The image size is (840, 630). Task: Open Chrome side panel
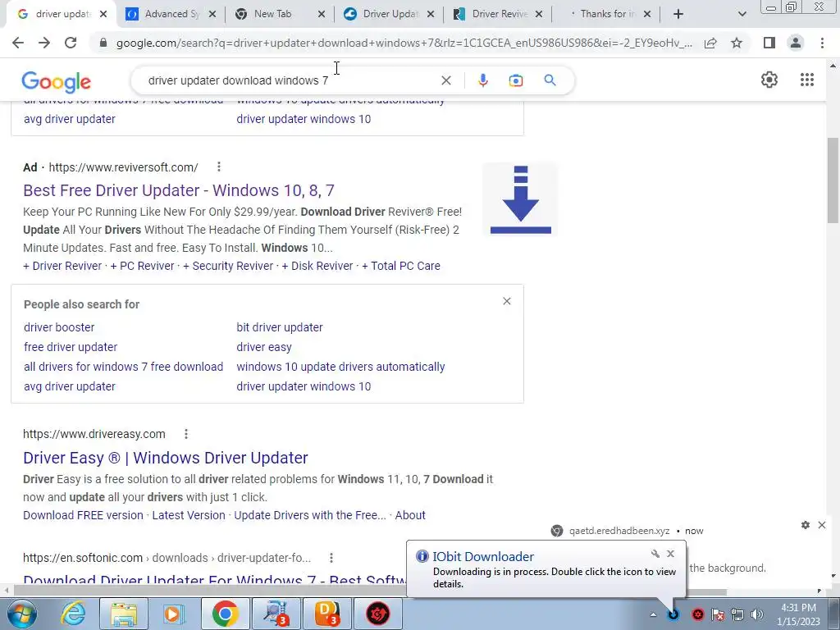click(769, 43)
